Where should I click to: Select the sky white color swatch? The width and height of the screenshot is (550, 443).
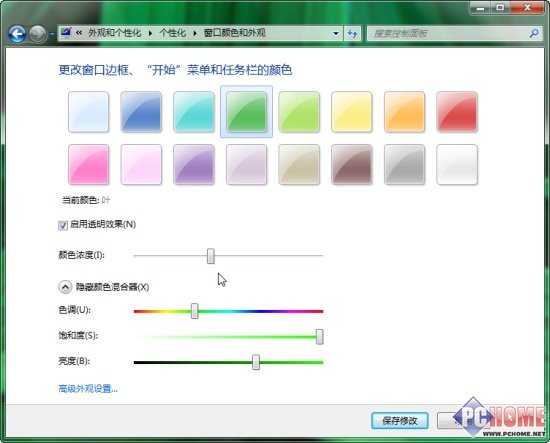[88, 112]
